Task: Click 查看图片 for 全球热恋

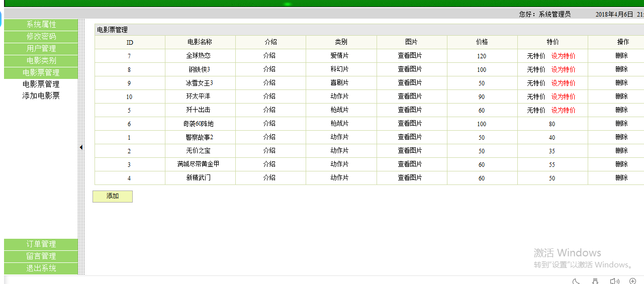Action: click(x=410, y=56)
